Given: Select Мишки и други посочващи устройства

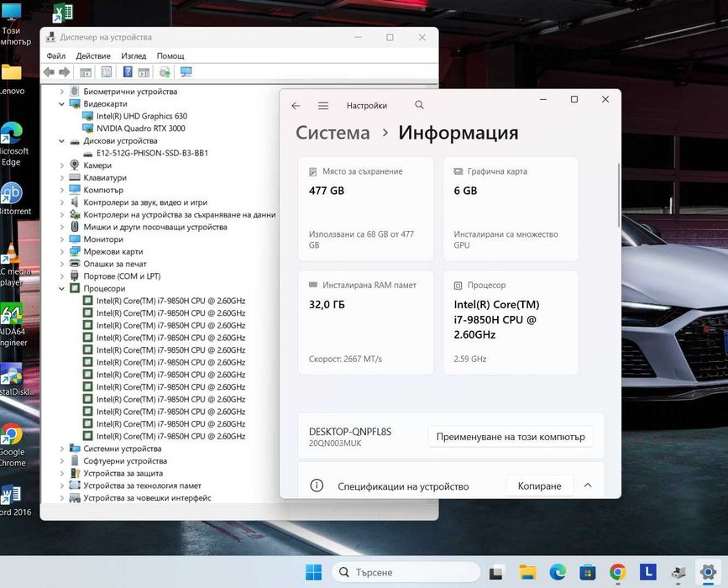Looking at the screenshot, I should tap(155, 227).
